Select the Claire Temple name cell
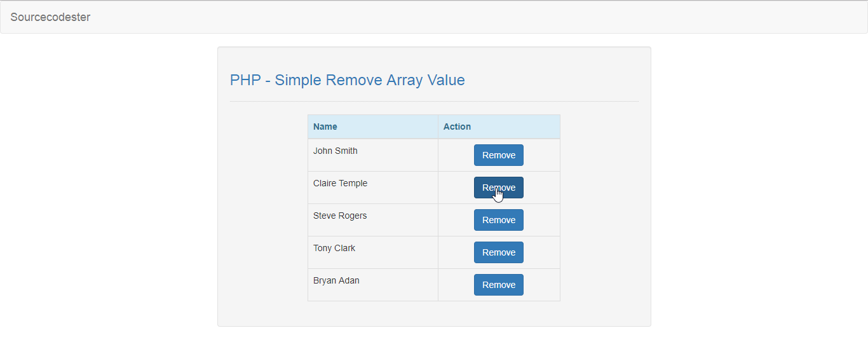 (373, 188)
